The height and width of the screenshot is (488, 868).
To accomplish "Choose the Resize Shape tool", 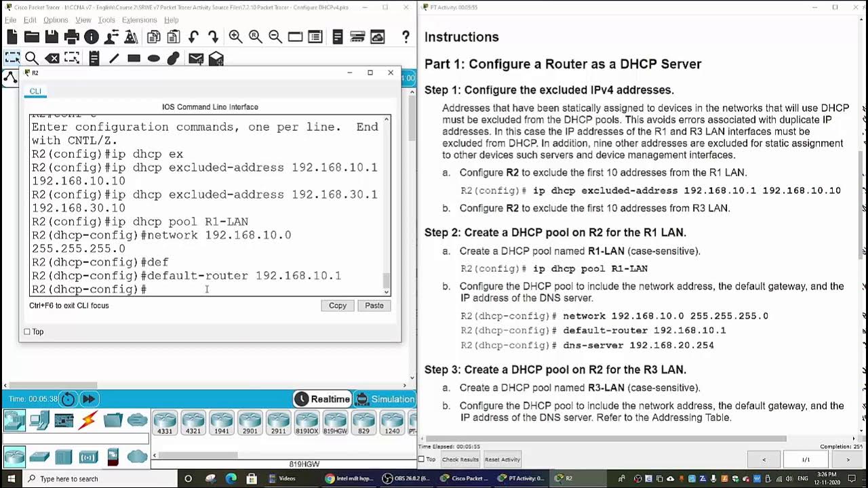I will coord(72,58).
